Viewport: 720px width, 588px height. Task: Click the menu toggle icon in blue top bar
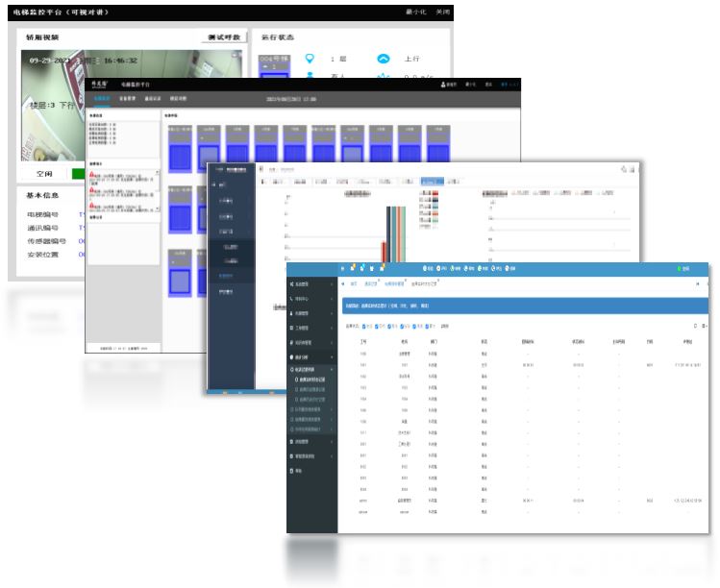point(342,268)
